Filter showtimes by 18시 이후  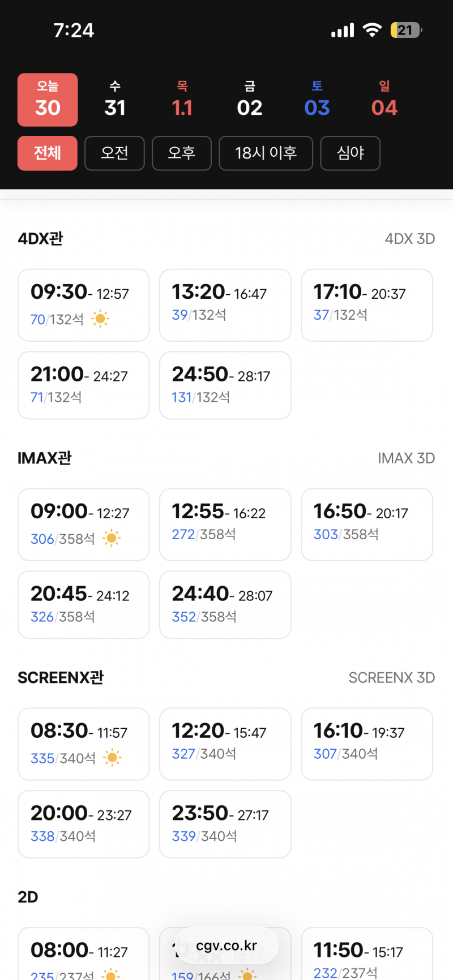pos(266,153)
